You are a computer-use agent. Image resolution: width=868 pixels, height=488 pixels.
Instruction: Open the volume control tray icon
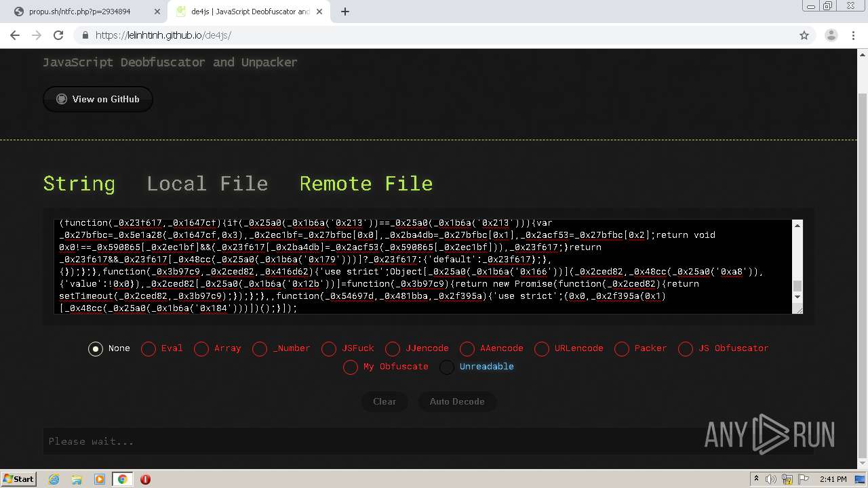pos(772,479)
